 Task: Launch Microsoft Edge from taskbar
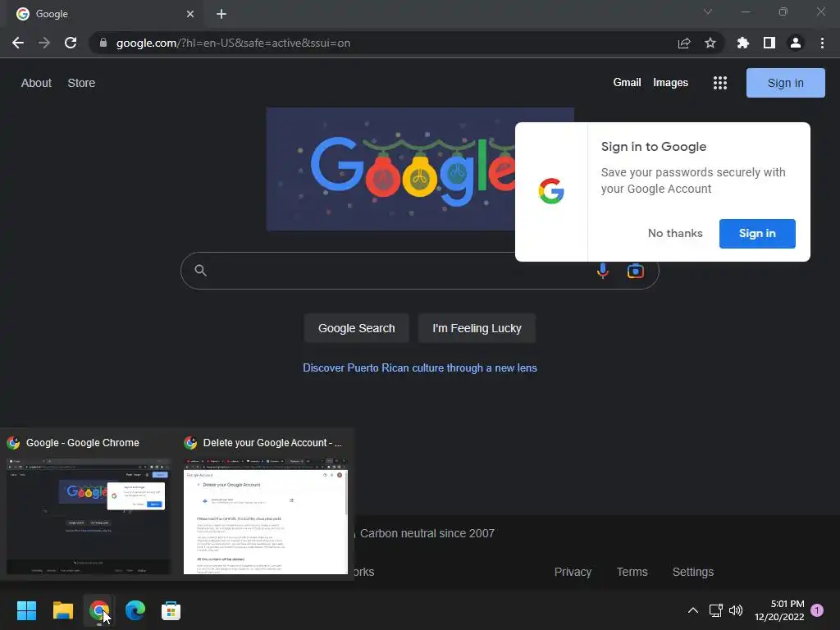135,610
